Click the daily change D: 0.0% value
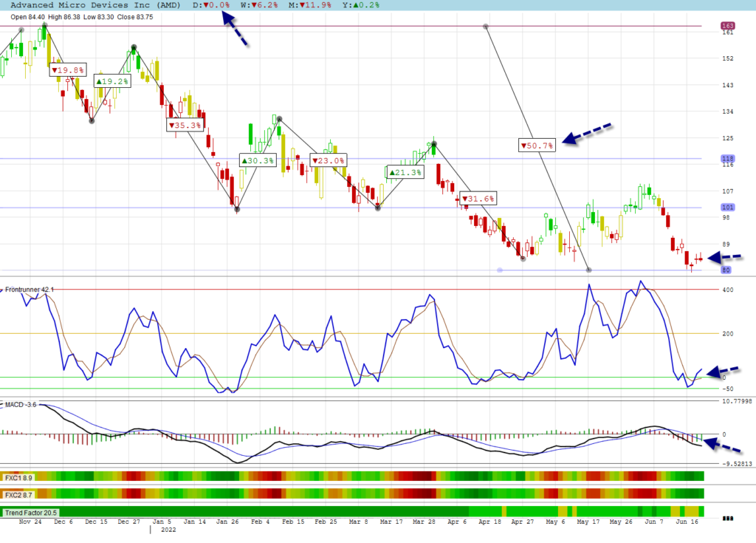This screenshot has height=543, width=756. point(211,5)
